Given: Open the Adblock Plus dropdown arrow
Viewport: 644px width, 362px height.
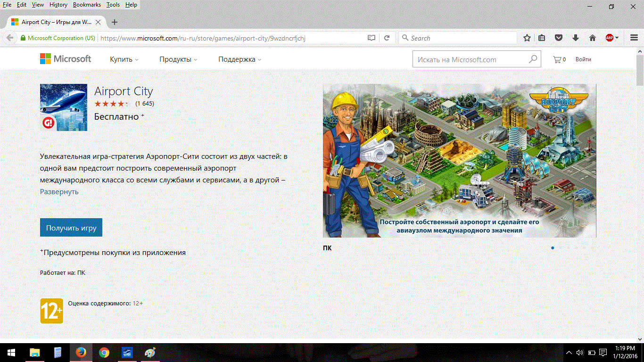Looking at the screenshot, I should click(617, 38).
